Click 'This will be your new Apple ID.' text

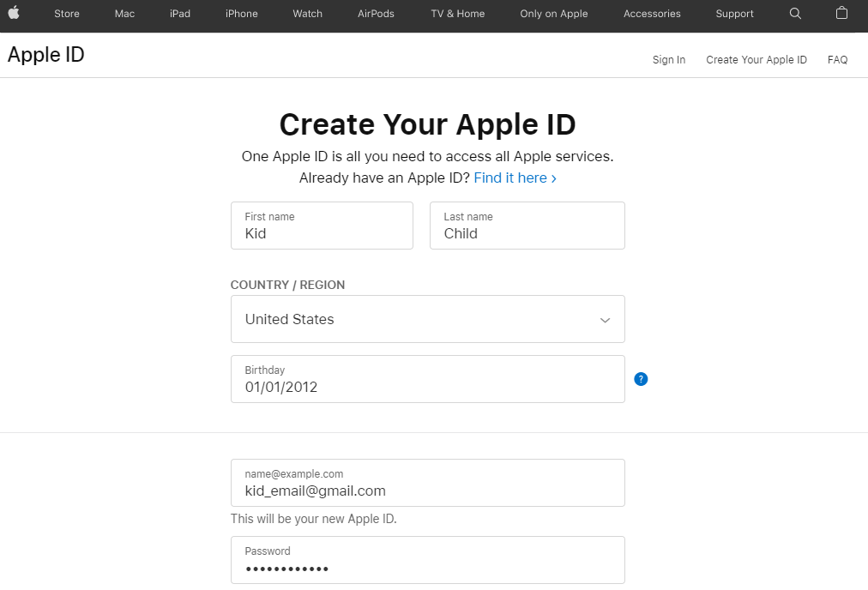[313, 519]
